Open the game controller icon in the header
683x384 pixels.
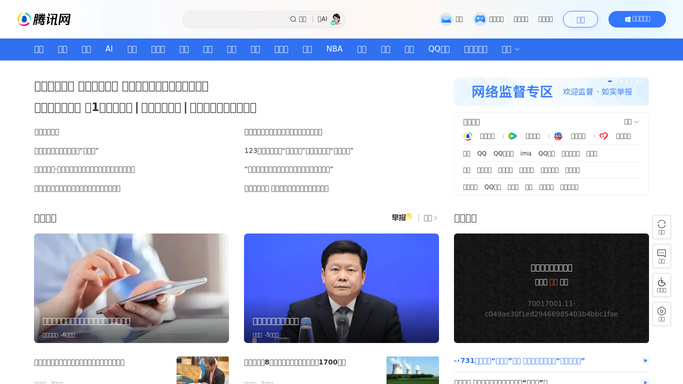tap(480, 19)
